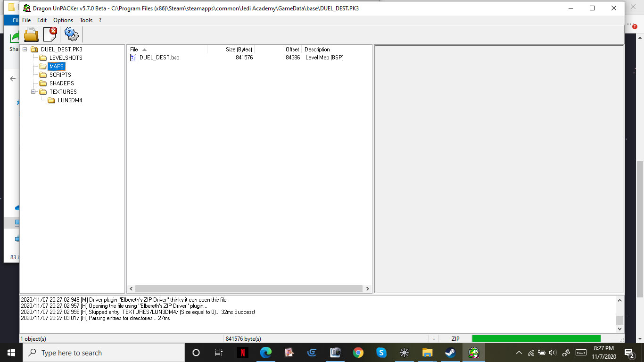This screenshot has width=644, height=362.
Task: Open the camera app taskbar icon
Action: coord(335,353)
